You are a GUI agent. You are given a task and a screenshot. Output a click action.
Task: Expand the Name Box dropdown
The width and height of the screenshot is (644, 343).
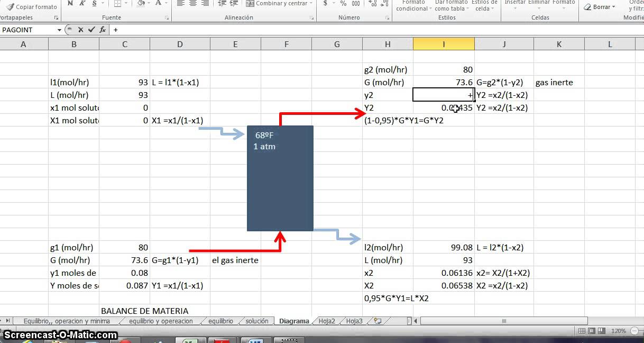(59, 30)
